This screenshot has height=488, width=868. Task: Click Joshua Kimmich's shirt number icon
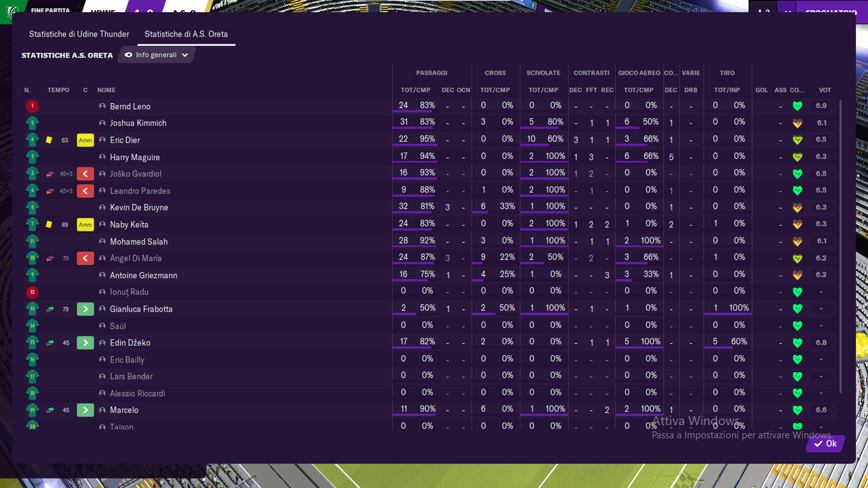32,123
